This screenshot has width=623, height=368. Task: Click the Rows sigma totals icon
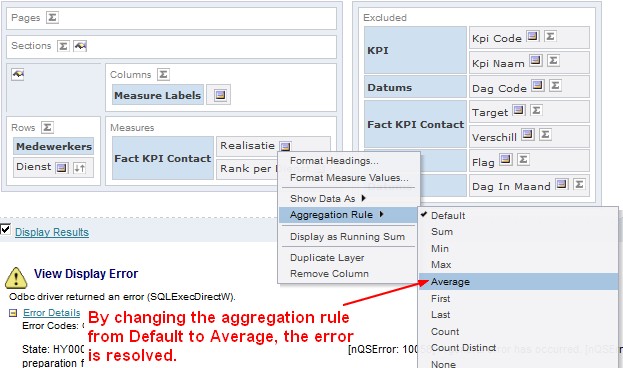point(47,127)
